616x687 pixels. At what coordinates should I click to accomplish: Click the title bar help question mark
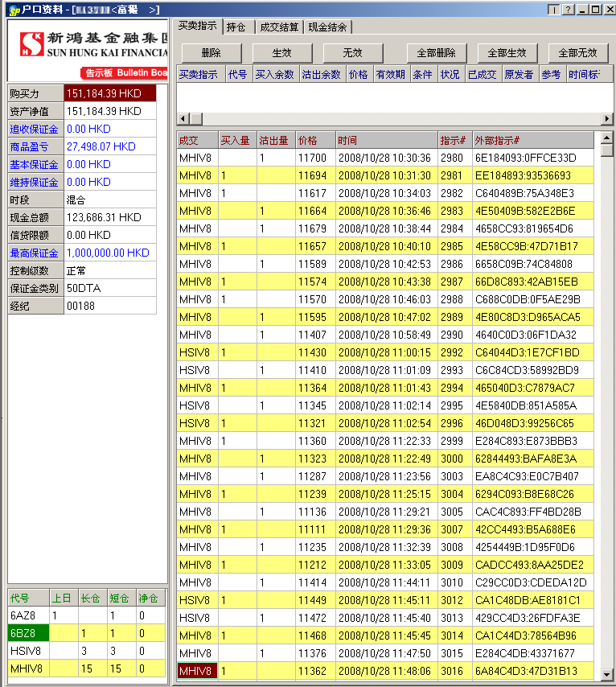point(568,10)
